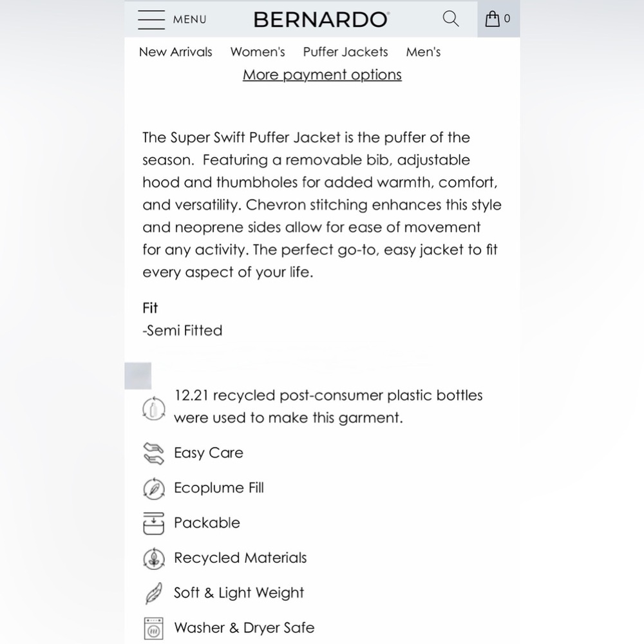Click the cart item count number
This screenshot has height=644, width=644.
[507, 19]
